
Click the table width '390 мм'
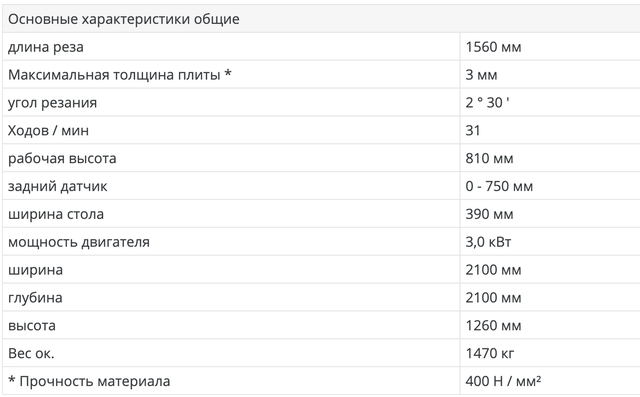coord(489,214)
